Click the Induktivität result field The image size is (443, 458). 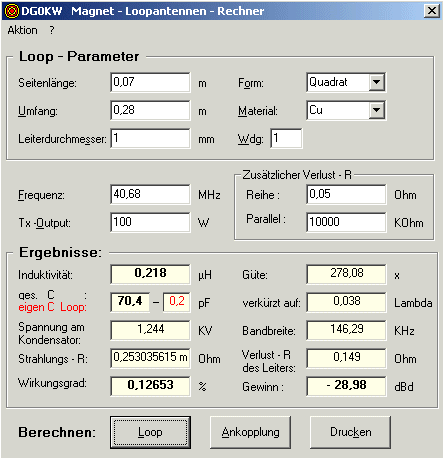(150, 274)
